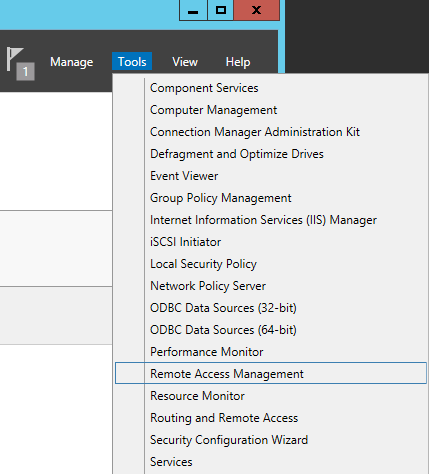Viewport: 429px width, 474px height.
Task: Select Connection Manager Administration Kit
Action: [255, 132]
